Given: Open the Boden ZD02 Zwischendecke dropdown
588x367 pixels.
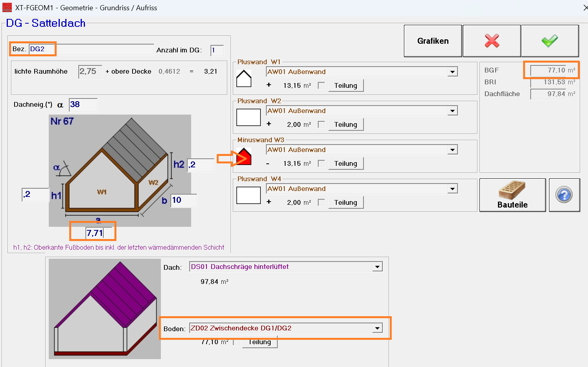Looking at the screenshot, I should [x=377, y=328].
